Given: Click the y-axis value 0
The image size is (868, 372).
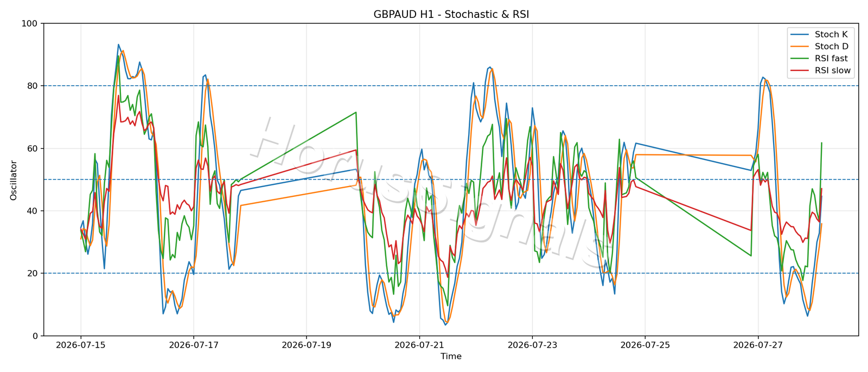Looking at the screenshot, I should 35,336.
